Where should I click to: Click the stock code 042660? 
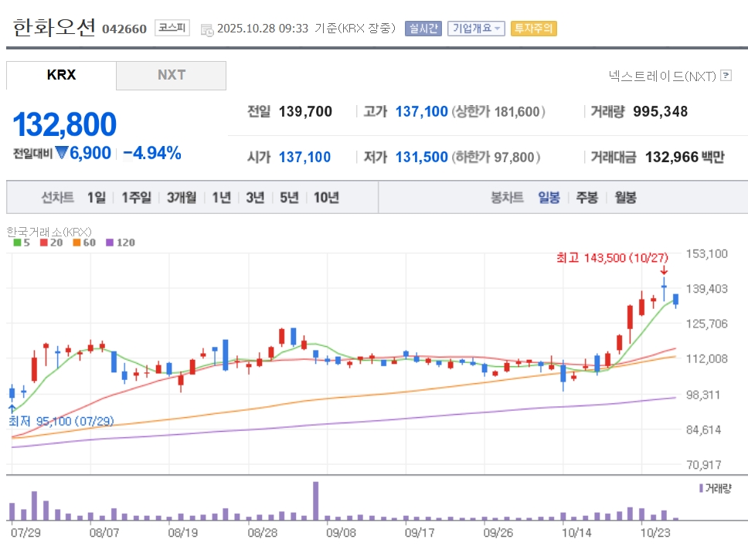(x=124, y=29)
